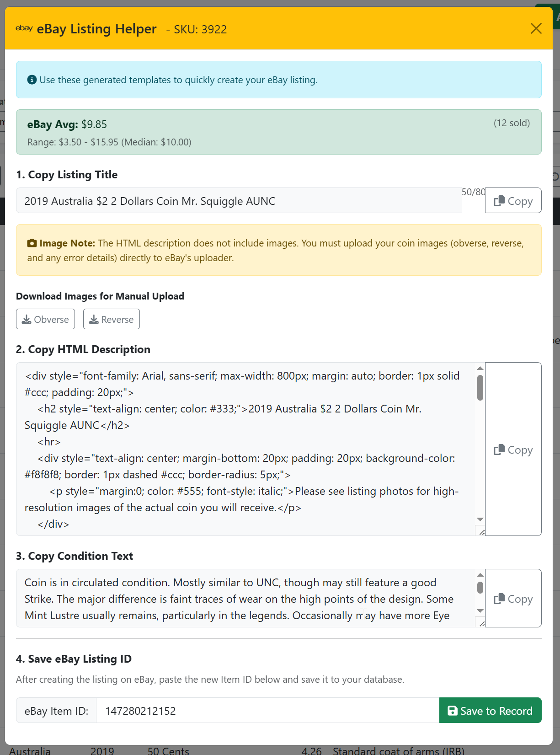Click '50 Cents' cell in background table
Screen dimensions: 560x755
[x=168, y=750]
